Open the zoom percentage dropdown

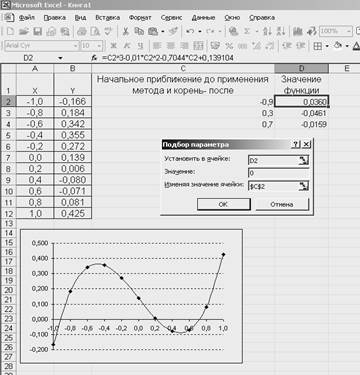click(349, 31)
